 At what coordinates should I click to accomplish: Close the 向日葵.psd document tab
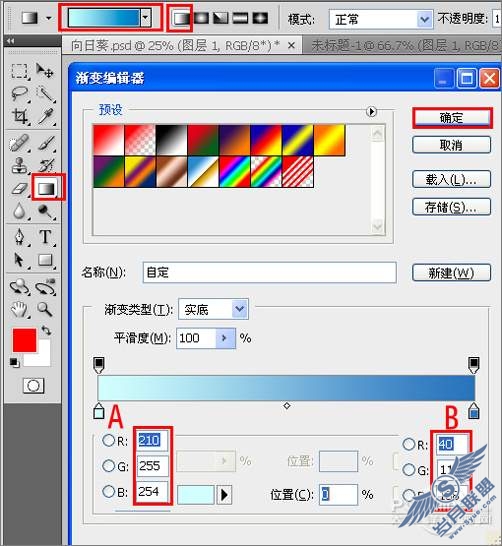291,46
